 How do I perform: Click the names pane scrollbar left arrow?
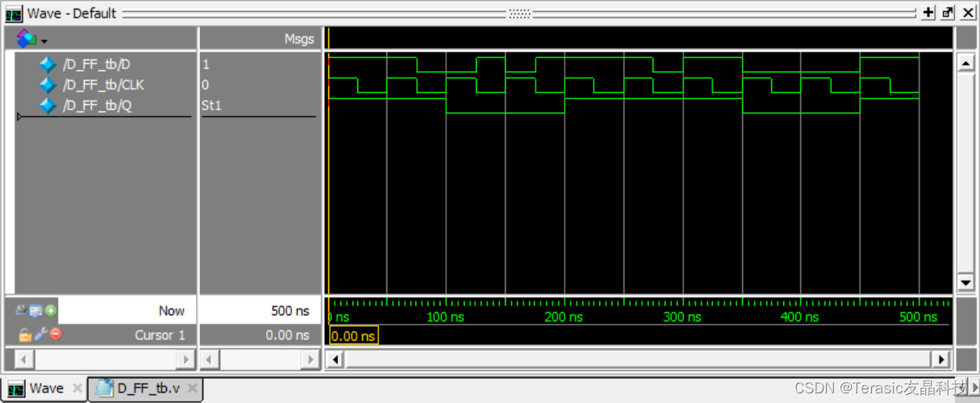(24, 359)
